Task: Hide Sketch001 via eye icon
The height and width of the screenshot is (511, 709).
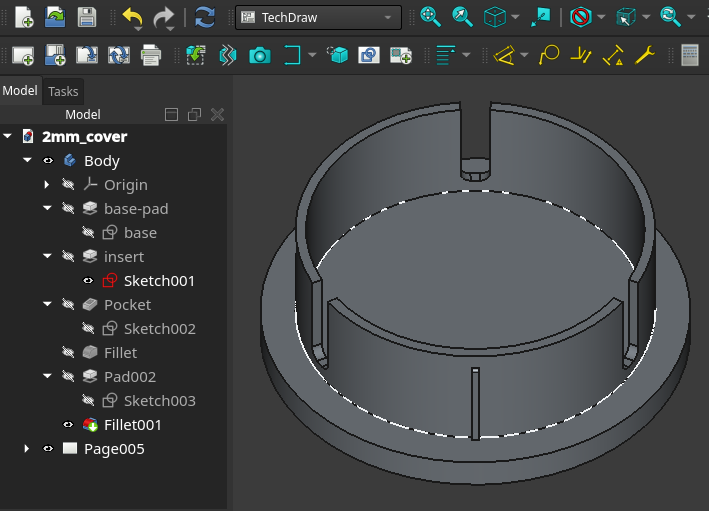Action: coord(88,281)
